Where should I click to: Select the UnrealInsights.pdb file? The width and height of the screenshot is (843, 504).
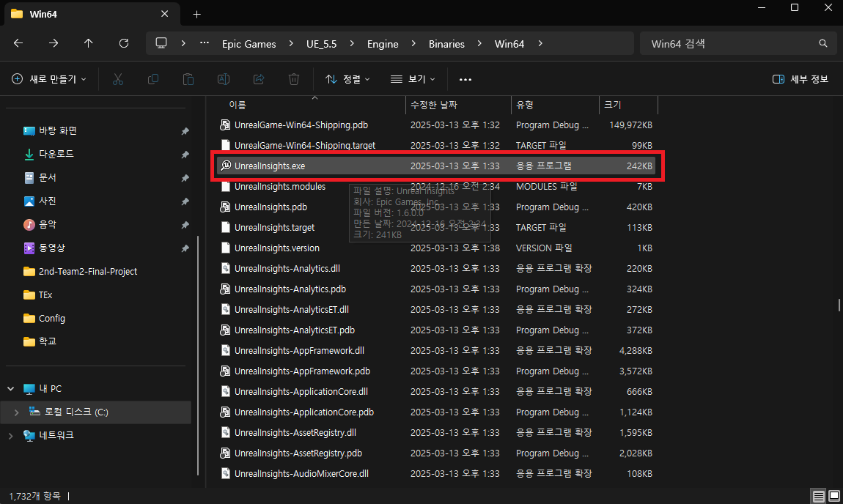pos(436,207)
